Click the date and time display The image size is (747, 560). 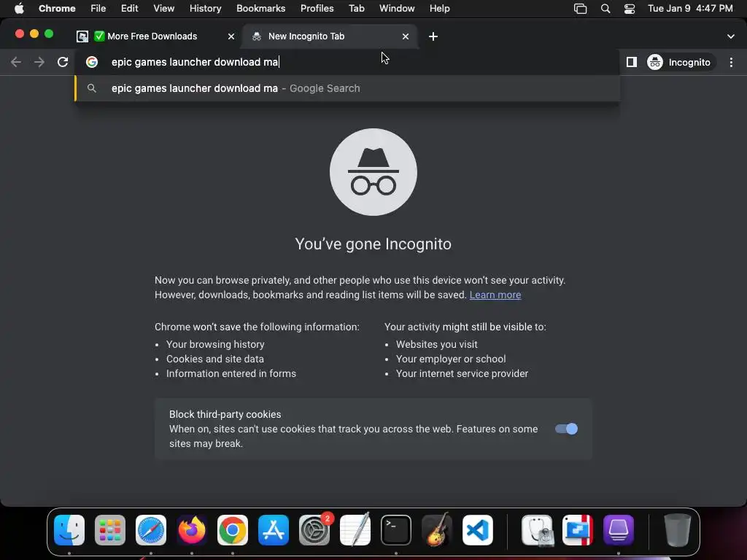click(690, 8)
